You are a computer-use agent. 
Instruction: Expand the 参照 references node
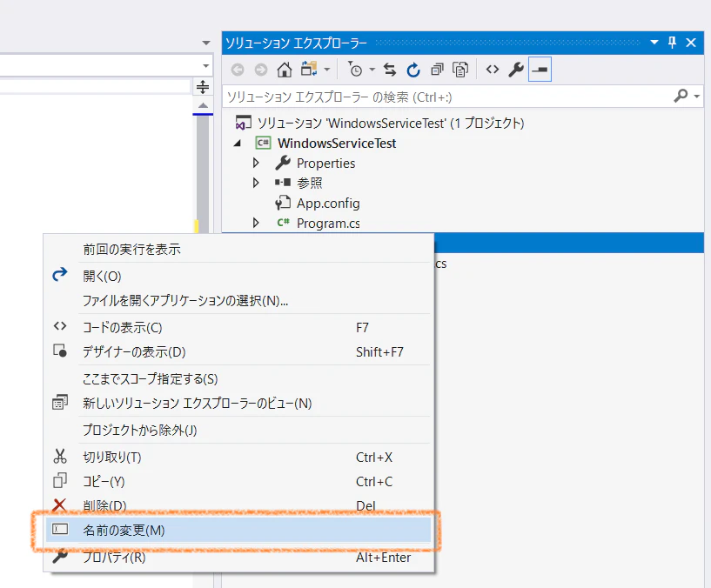point(256,183)
